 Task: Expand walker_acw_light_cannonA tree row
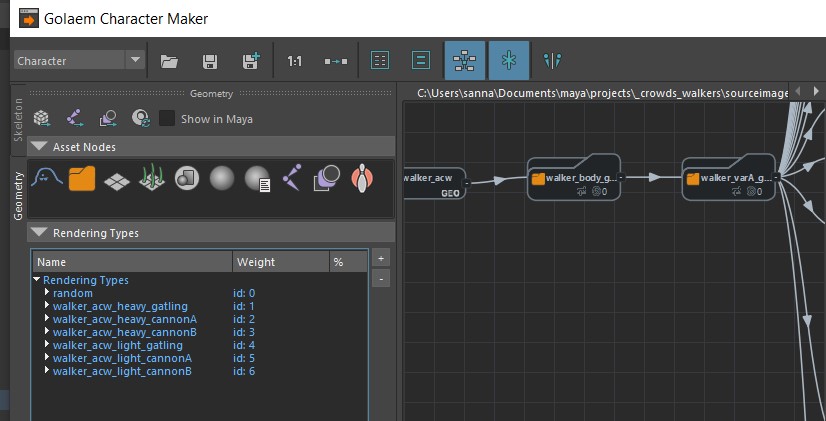point(47,357)
